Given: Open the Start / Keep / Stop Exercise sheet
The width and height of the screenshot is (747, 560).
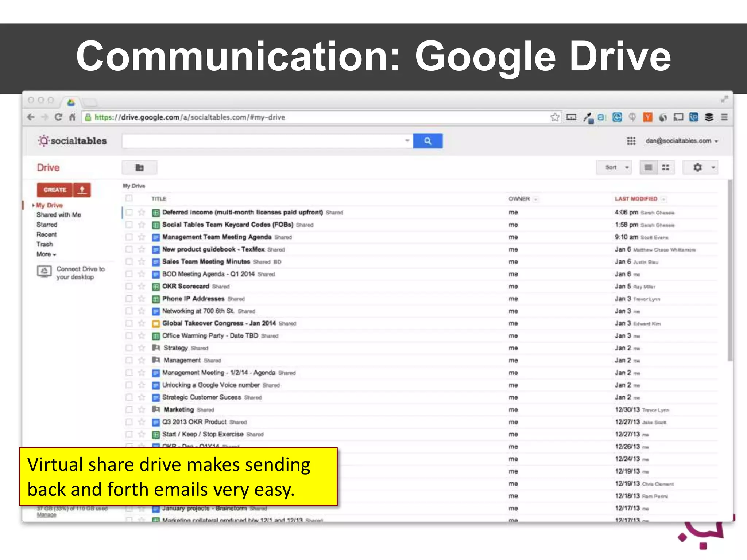Looking at the screenshot, I should (x=203, y=434).
